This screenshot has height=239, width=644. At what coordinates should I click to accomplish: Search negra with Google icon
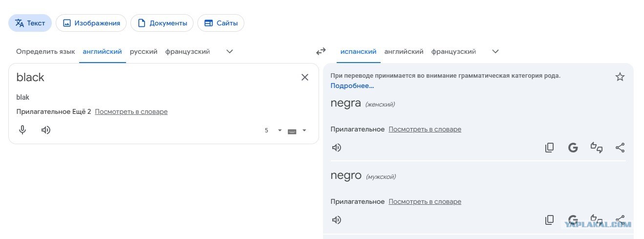[x=573, y=148]
